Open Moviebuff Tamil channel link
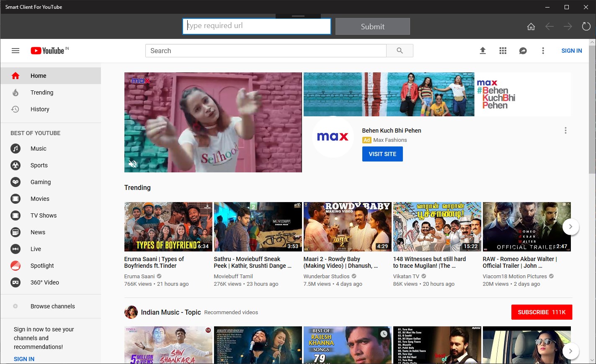 [233, 276]
